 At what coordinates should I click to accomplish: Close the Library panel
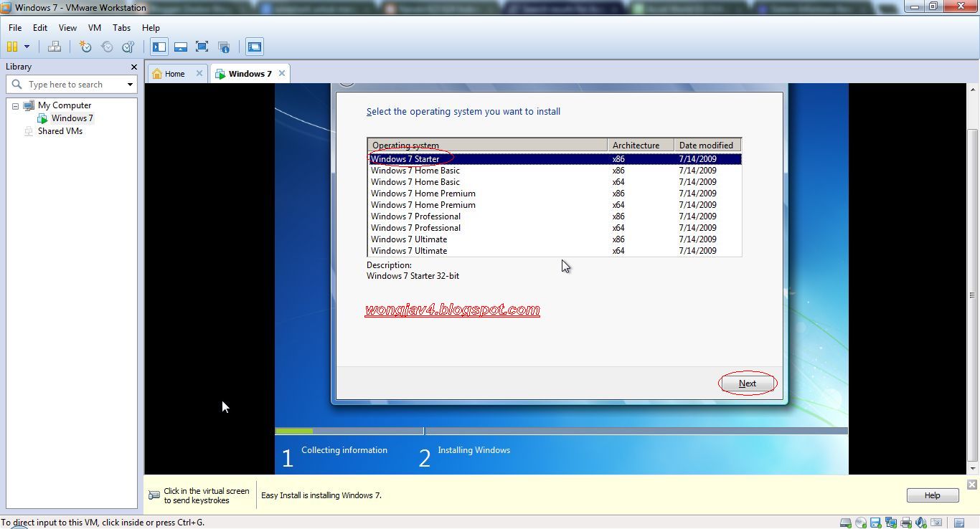click(133, 67)
